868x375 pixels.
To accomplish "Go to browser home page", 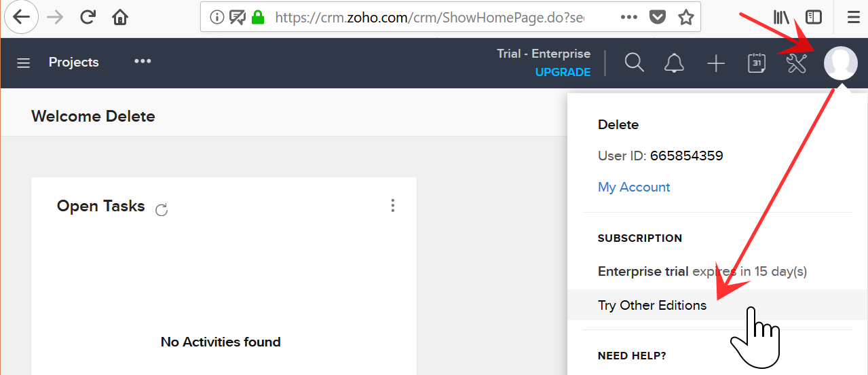I will pos(120,17).
